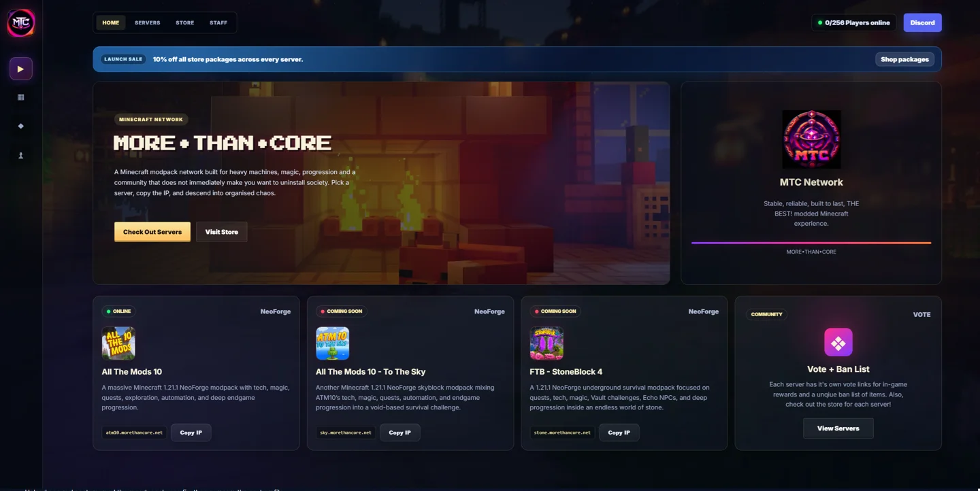Image resolution: width=980 pixels, height=491 pixels.
Task: Click the MTC logo in sidebar
Action: 21,22
